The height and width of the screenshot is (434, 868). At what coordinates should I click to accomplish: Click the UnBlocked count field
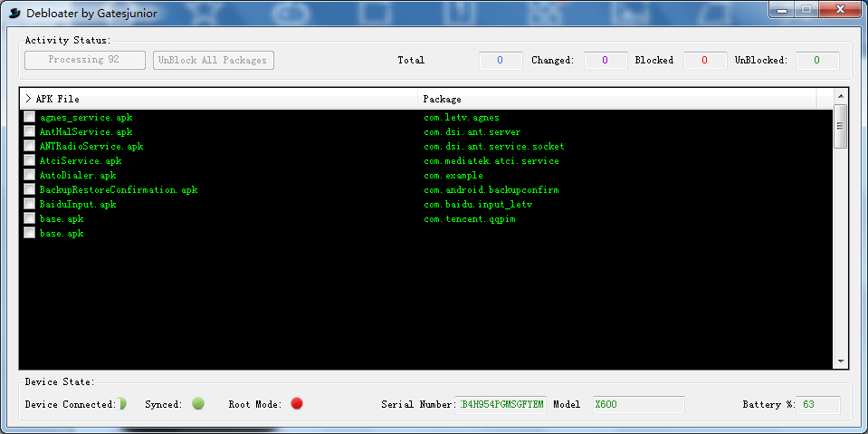(817, 61)
